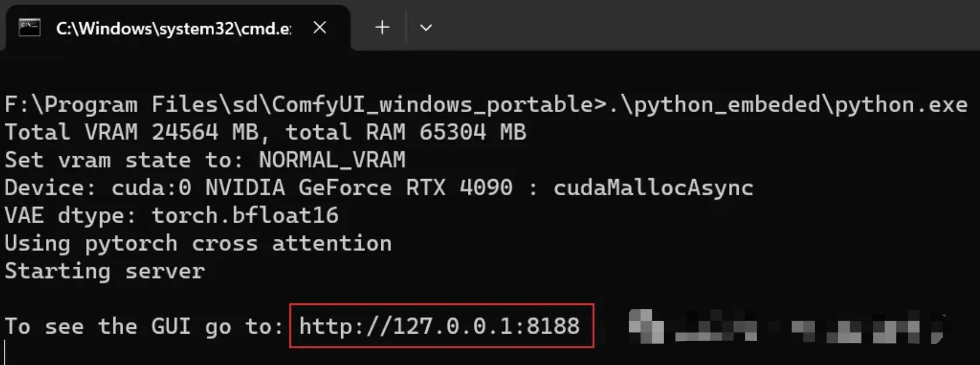
Task: Click the cudaMallocAsync word
Action: [x=653, y=188]
